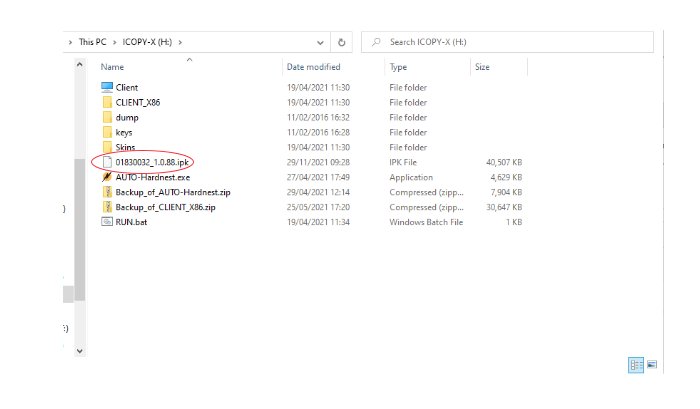Select the keys folder icon
The width and height of the screenshot is (700, 409).
click(x=107, y=132)
